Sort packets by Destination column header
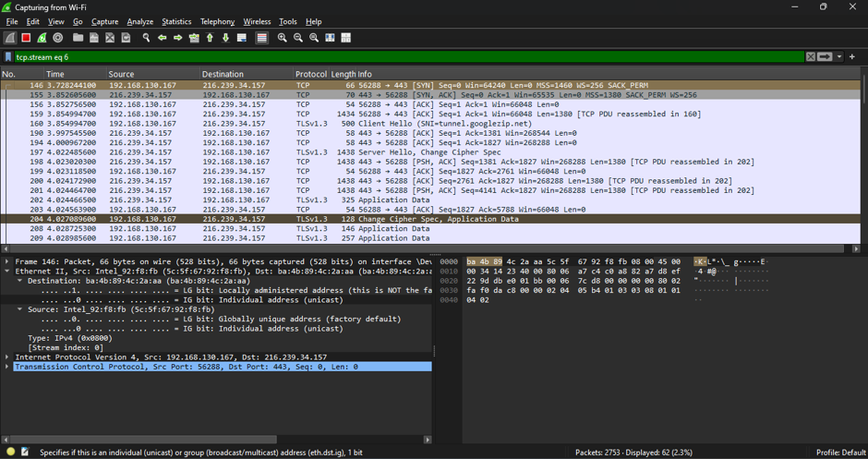This screenshot has height=459, width=868. pos(247,74)
